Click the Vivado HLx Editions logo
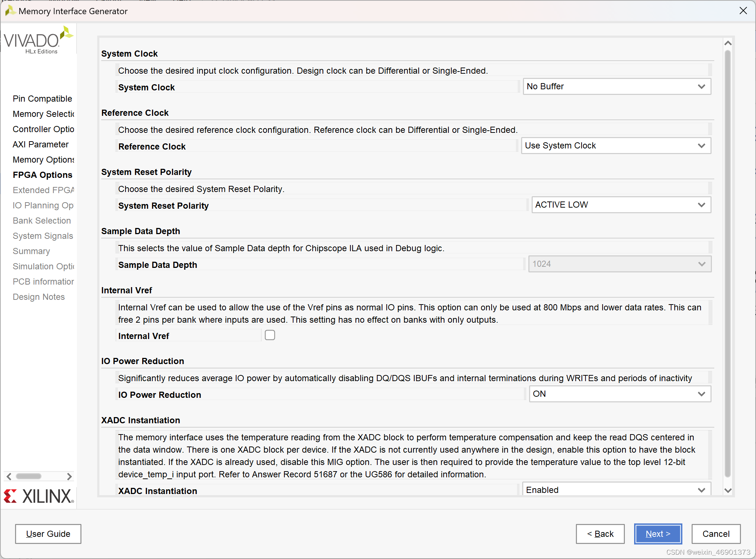This screenshot has width=756, height=559. 38,40
